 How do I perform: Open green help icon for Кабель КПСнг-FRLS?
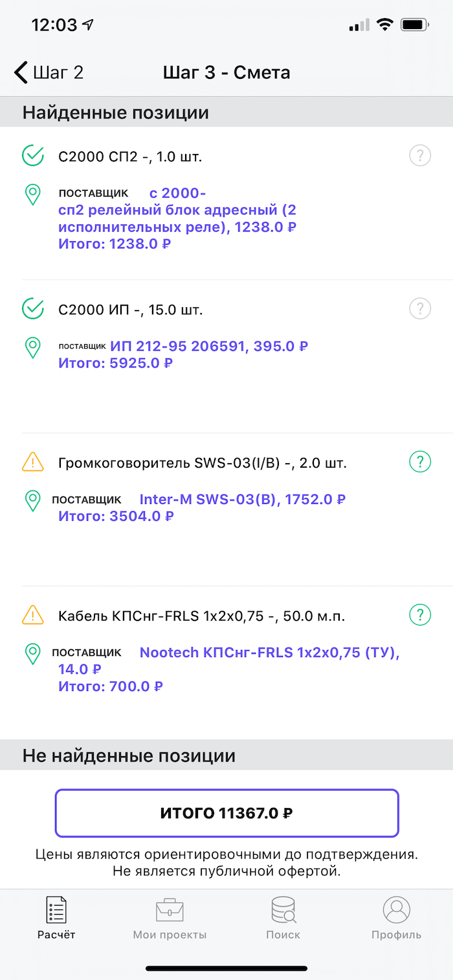pyautogui.click(x=420, y=615)
